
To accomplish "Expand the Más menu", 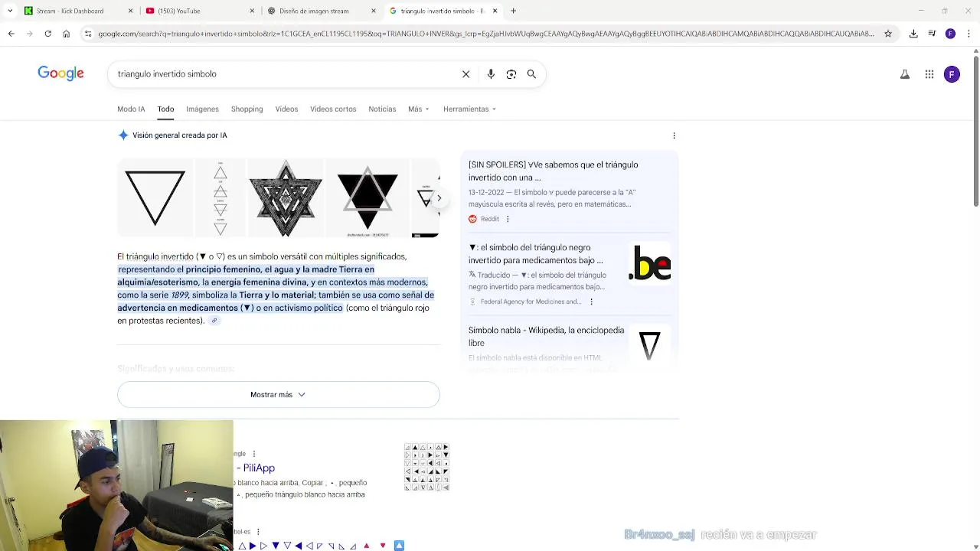I will 419,109.
